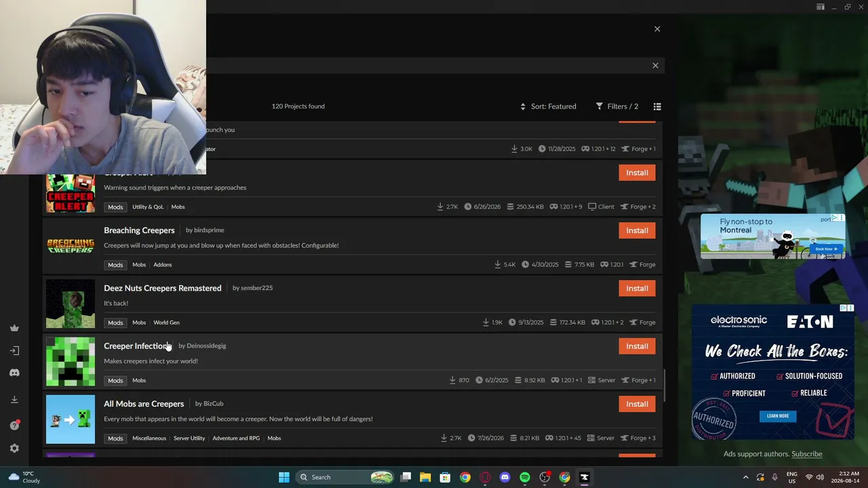Open the All Mobs are Creepers thumbnail

[71, 419]
